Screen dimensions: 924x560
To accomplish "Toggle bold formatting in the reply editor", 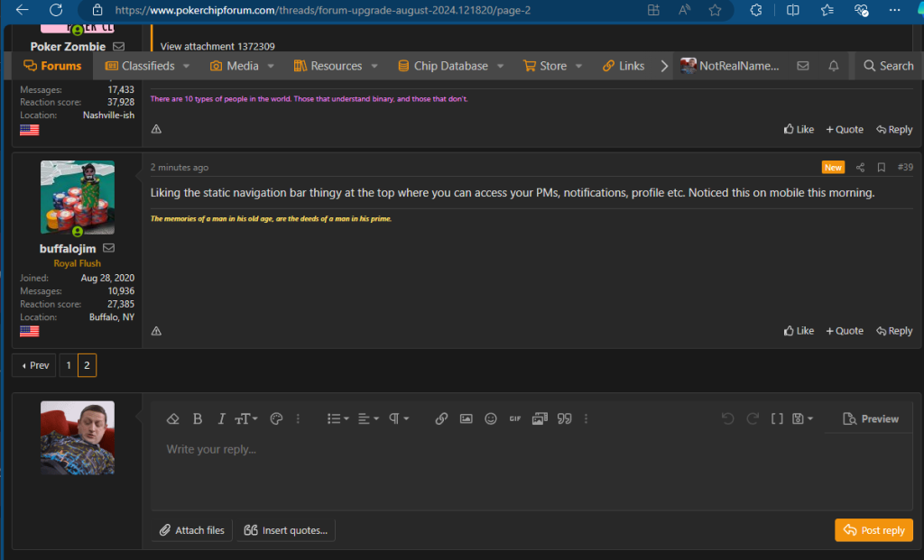I will pos(198,418).
